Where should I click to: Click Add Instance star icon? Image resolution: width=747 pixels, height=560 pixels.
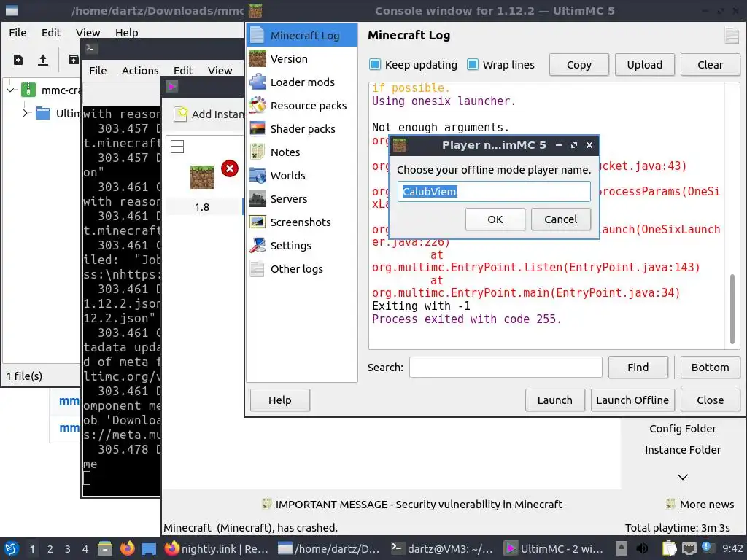181,114
